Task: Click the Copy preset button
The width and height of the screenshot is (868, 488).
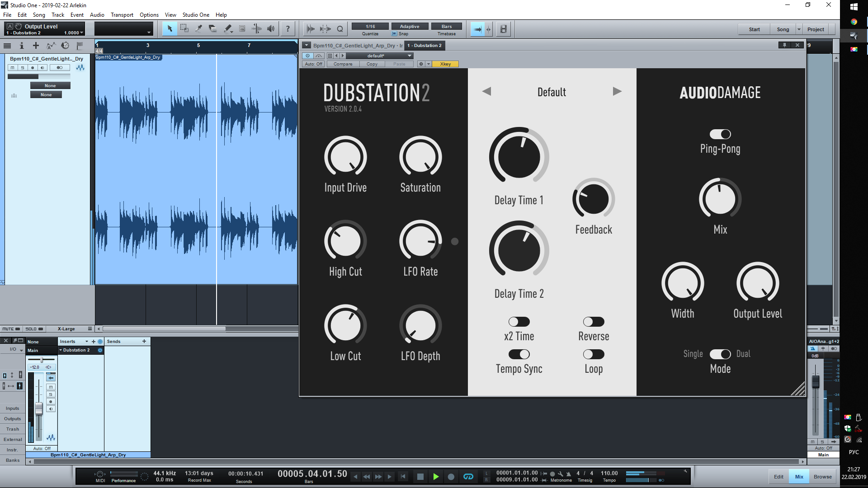Action: (x=372, y=64)
